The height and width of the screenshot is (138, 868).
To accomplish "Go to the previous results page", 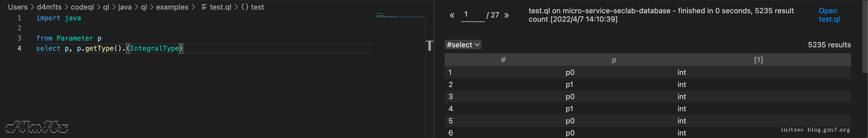I will [452, 15].
